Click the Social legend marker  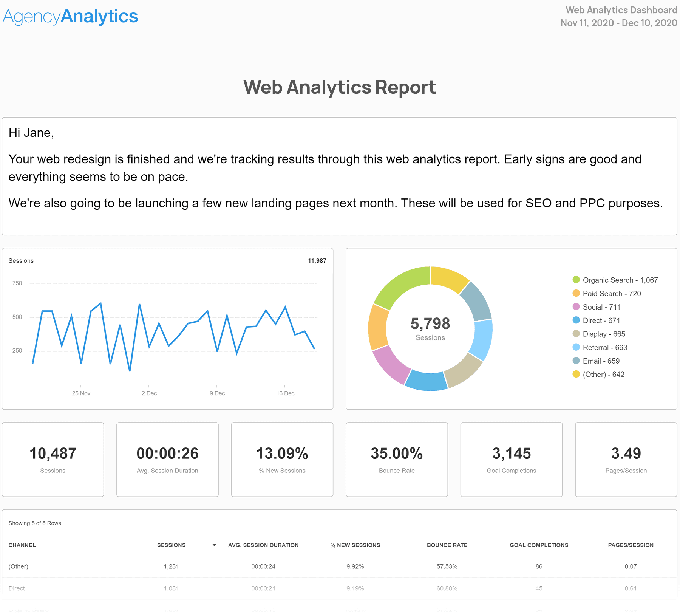(576, 307)
